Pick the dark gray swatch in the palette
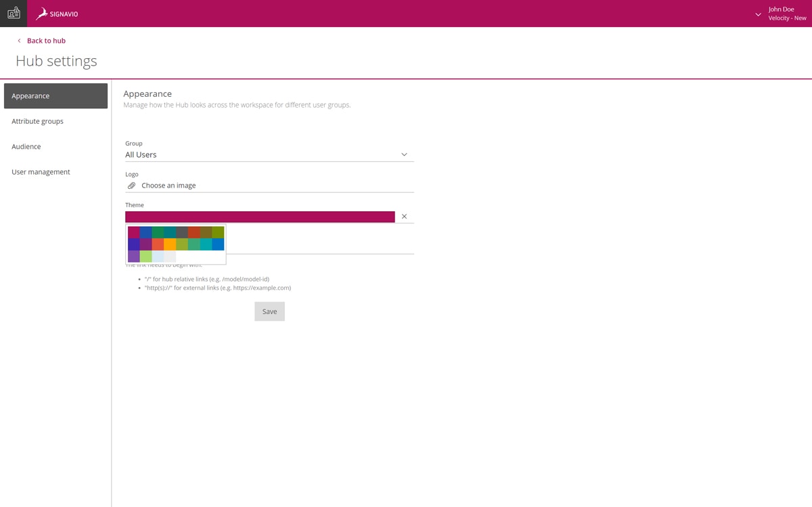Viewport: 812px width, 507px height. [182, 232]
